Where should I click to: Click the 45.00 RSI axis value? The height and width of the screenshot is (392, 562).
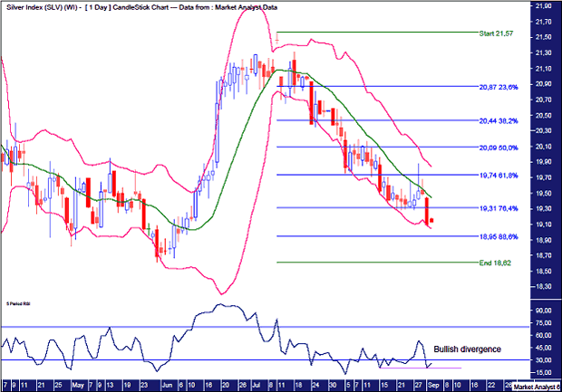coord(543,348)
